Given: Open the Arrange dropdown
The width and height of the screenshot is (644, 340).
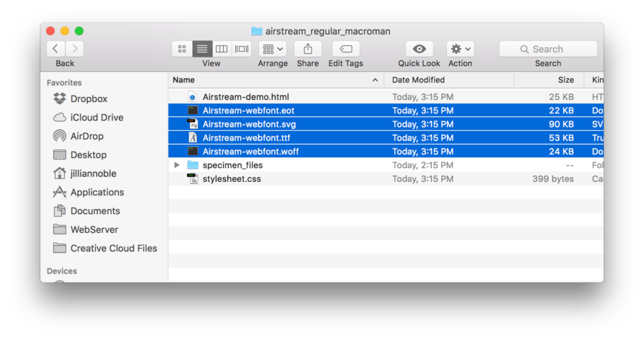Looking at the screenshot, I should pos(273,49).
